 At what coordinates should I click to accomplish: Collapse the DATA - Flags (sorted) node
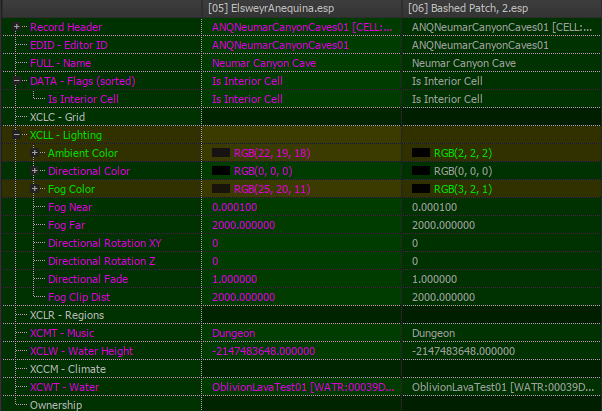point(17,81)
